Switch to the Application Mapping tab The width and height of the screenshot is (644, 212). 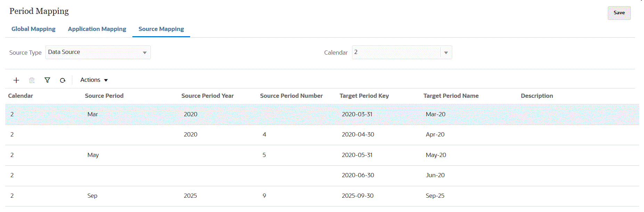97,29
